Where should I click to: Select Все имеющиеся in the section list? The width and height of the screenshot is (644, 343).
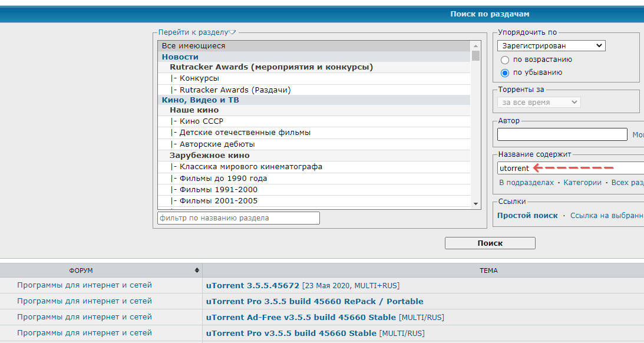(x=314, y=46)
